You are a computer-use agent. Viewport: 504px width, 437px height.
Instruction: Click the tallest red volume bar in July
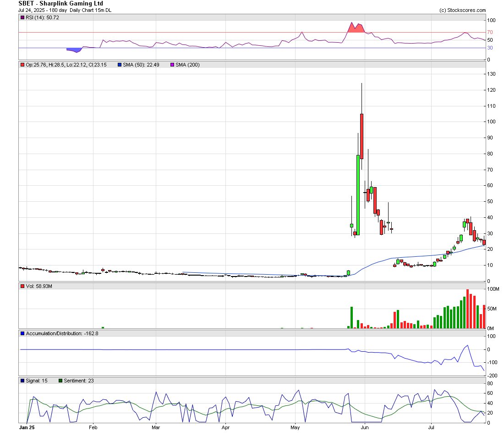pos(468,309)
